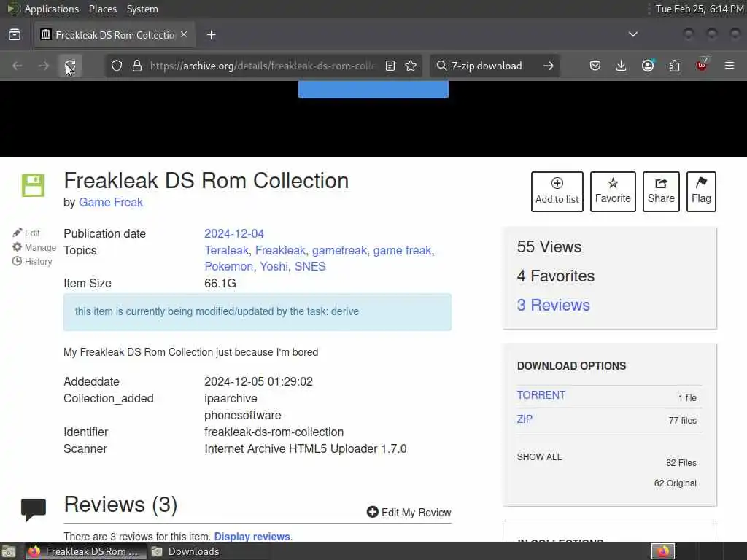Save the page to Pocket using its icon
The image size is (747, 560).
pos(595,66)
